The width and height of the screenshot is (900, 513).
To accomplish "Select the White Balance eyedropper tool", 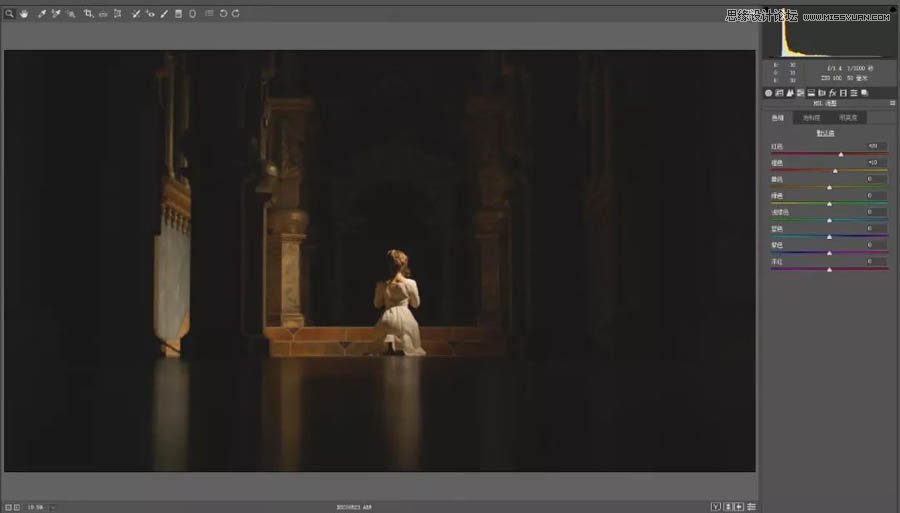I will [42, 13].
